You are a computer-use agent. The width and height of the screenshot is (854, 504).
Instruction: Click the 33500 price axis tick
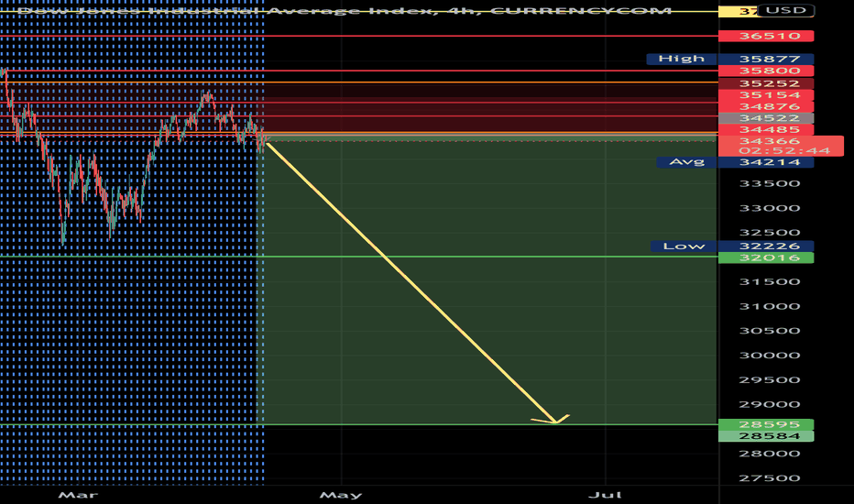pyautogui.click(x=769, y=183)
